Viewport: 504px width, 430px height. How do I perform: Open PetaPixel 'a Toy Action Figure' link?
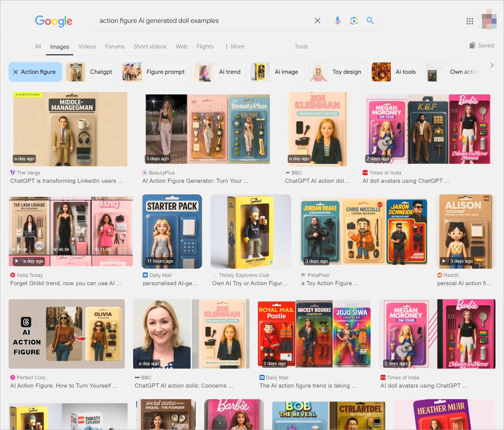pos(330,283)
